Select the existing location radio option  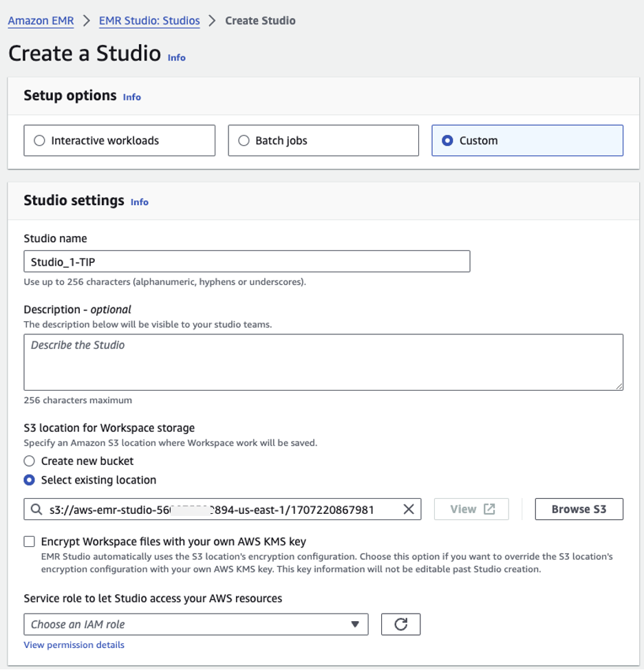click(28, 479)
